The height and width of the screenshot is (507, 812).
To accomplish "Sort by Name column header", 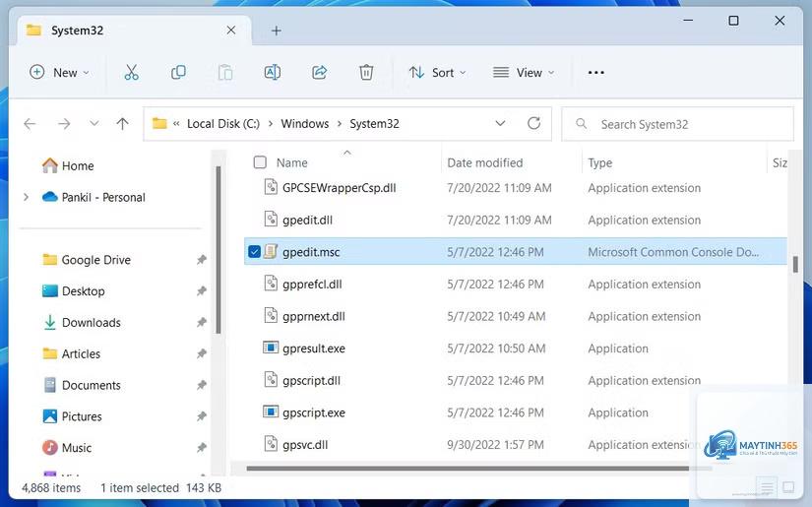I will (292, 162).
